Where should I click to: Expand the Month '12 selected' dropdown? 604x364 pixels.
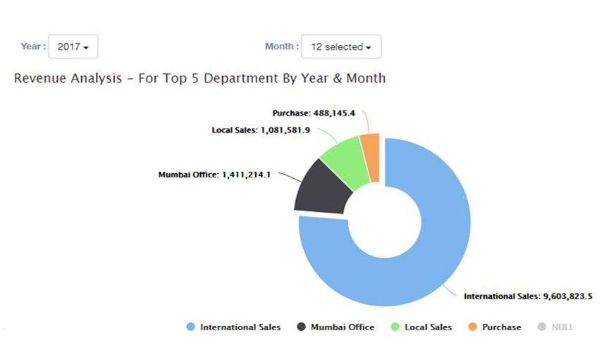(x=340, y=47)
